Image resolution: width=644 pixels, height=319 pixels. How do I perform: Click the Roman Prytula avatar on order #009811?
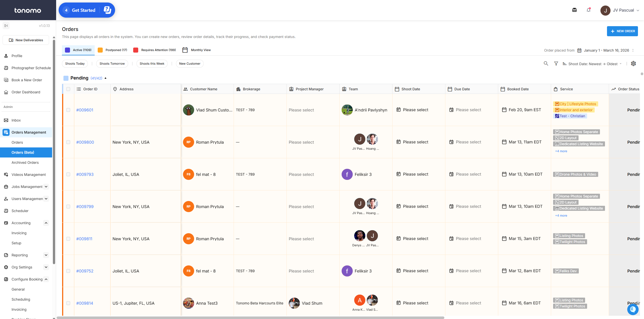(189, 239)
